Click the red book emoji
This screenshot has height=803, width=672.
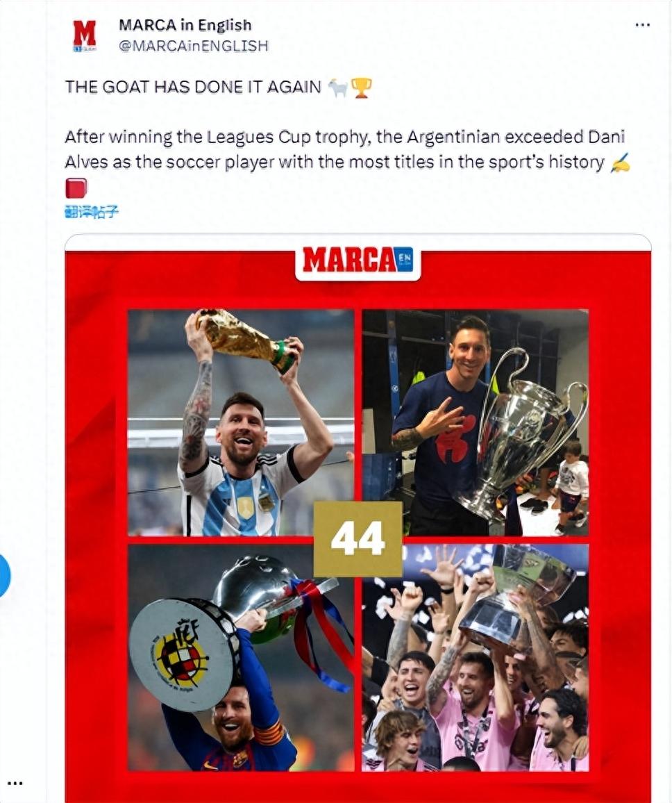coord(76,188)
